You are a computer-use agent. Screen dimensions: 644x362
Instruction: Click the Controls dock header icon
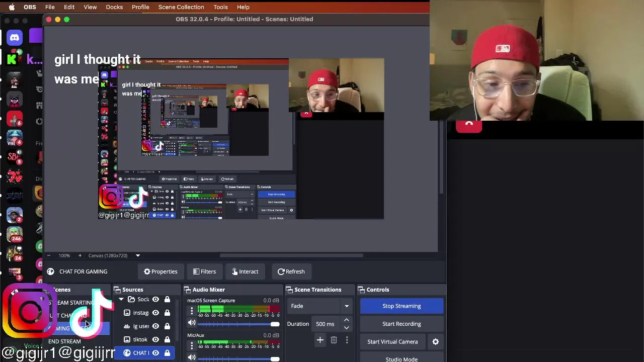361,290
